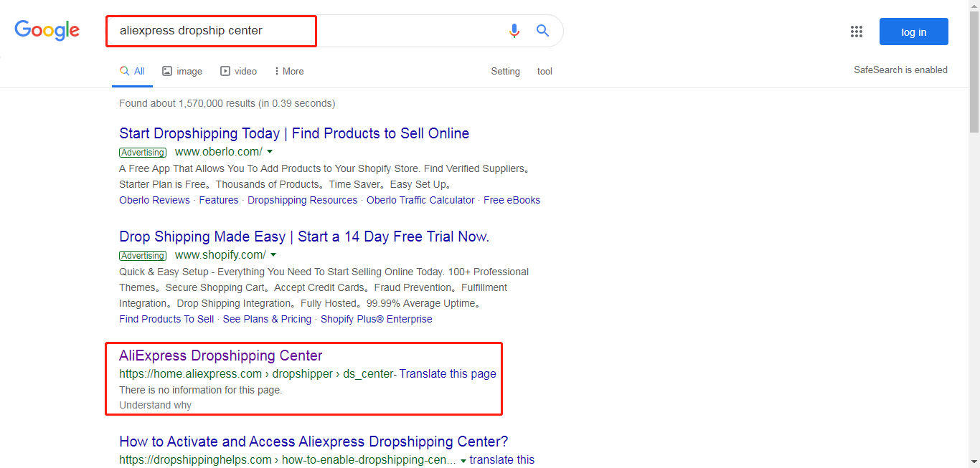Click the www.oberlo.com ad URL
This screenshot has height=468, width=980.
219,152
